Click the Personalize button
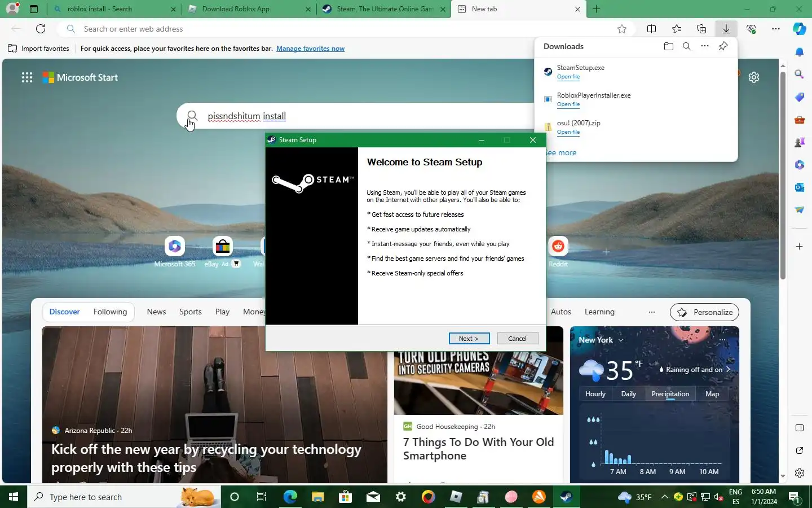The width and height of the screenshot is (812, 508). coord(704,312)
